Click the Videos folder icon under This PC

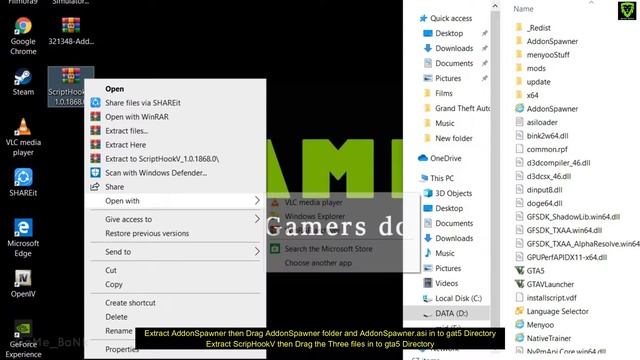(x=428, y=283)
